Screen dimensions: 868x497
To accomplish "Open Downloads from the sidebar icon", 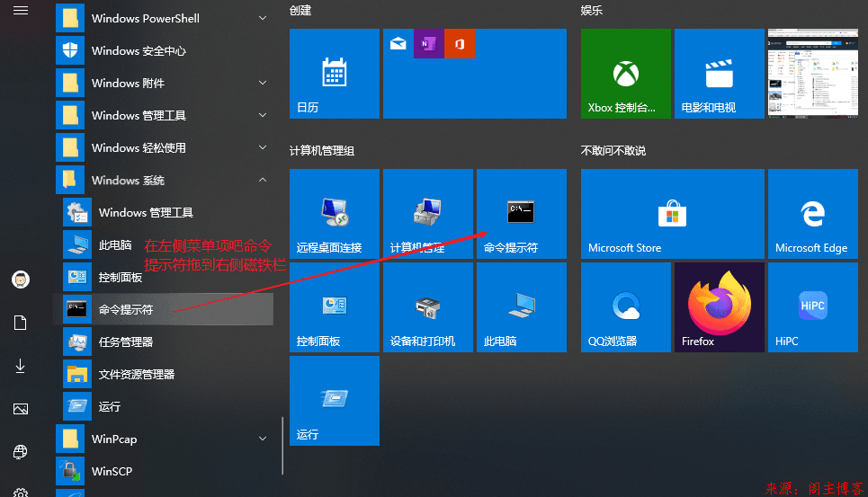I will (21, 366).
